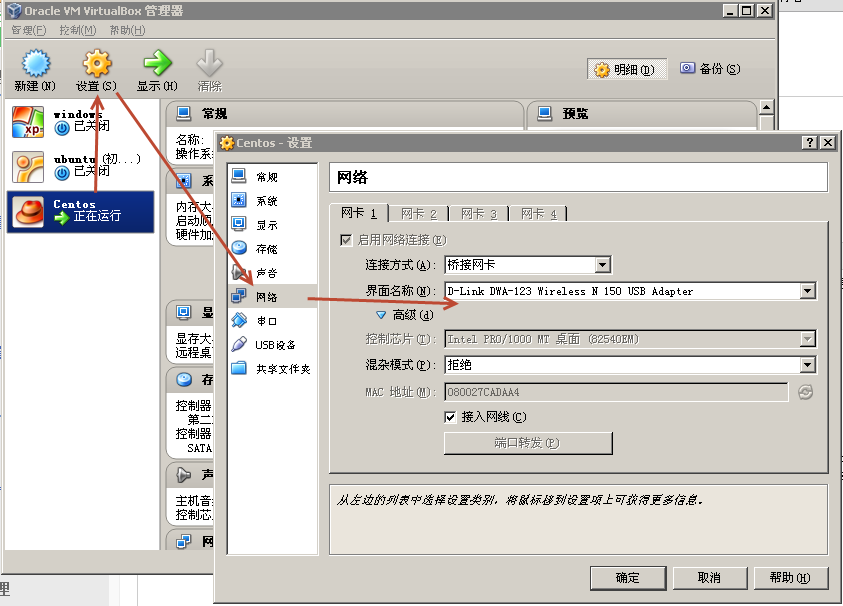Image resolution: width=843 pixels, height=606 pixels.
Task: Open 帮助(H) menu in manager
Action: click(x=127, y=30)
